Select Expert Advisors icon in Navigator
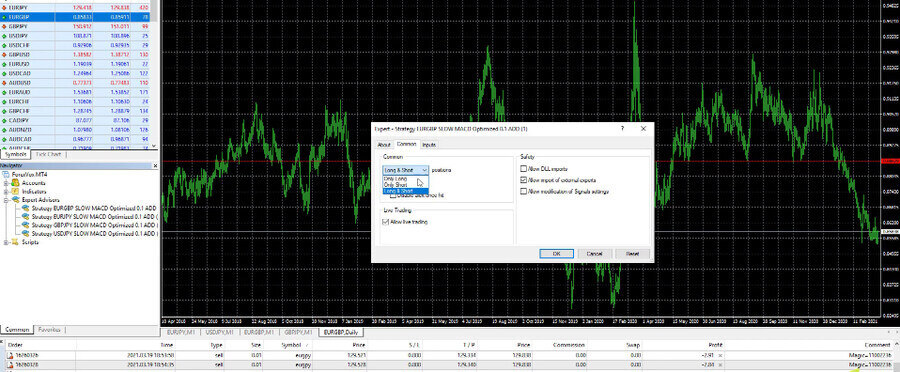This screenshot has height=372, width=900. 15,200
